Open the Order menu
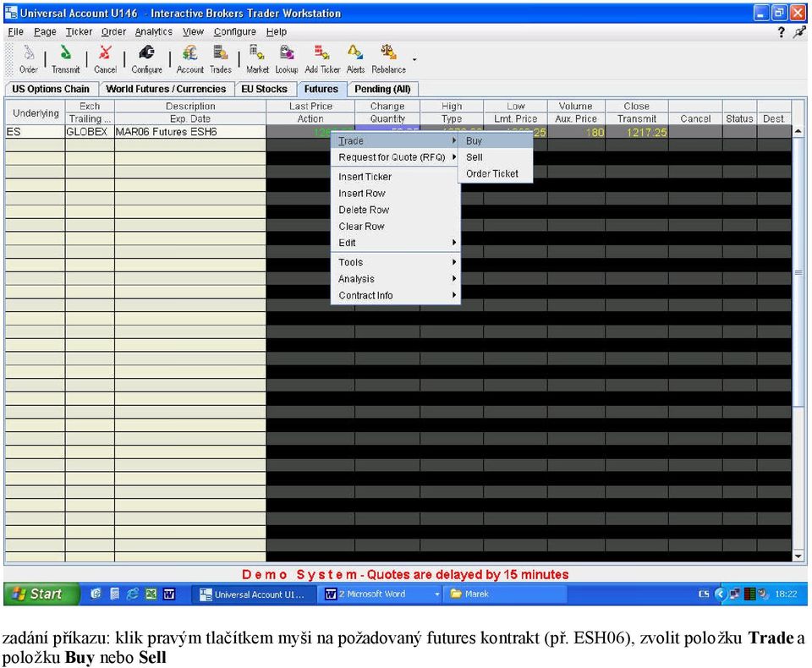This screenshot has width=812, height=668. [x=113, y=31]
